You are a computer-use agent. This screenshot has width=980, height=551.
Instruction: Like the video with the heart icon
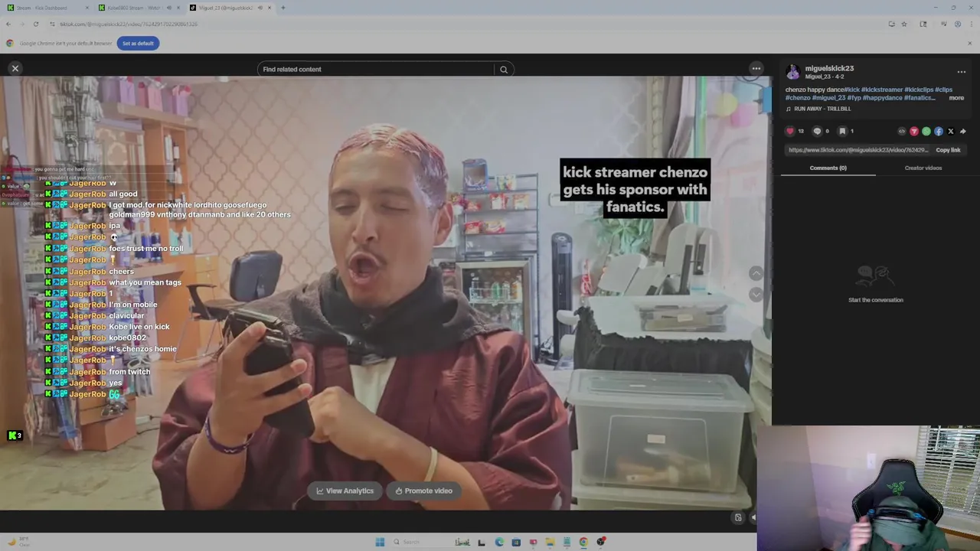[790, 131]
